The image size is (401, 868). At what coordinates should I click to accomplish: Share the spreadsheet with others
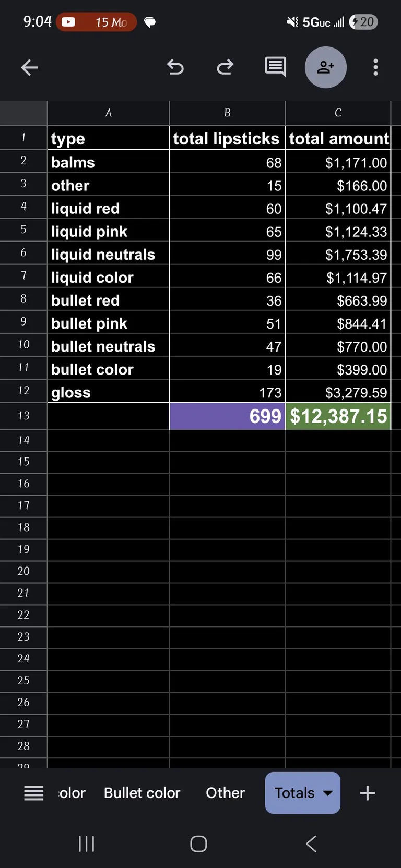pos(325,67)
